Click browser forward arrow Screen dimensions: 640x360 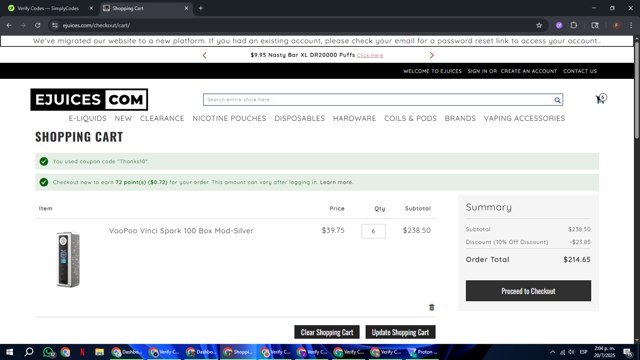[x=23, y=25]
